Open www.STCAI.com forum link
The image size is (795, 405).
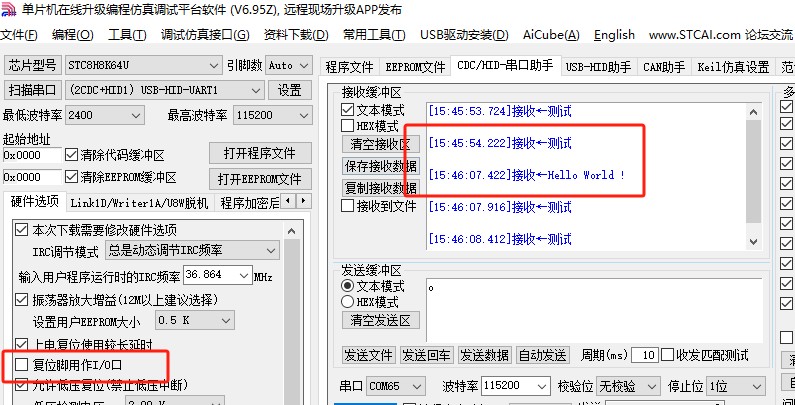tap(720, 35)
